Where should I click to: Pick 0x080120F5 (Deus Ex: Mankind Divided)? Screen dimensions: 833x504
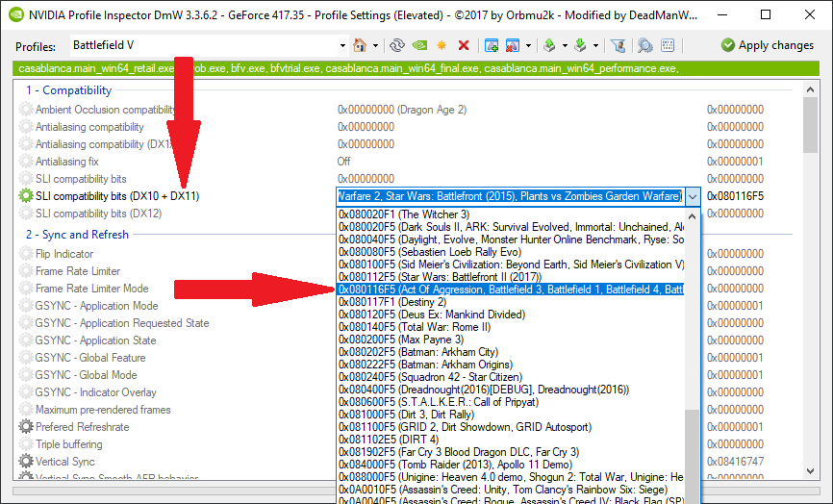coord(511,315)
